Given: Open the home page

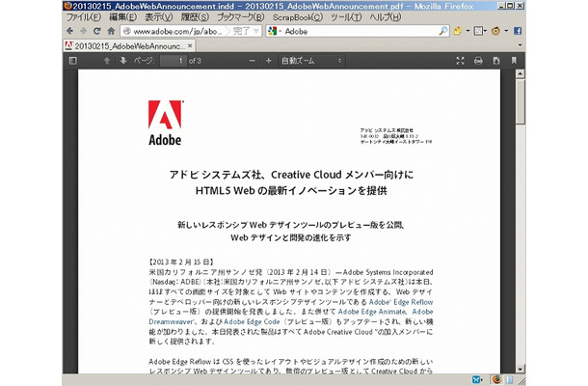Looking at the screenshot, I should pos(111,31).
